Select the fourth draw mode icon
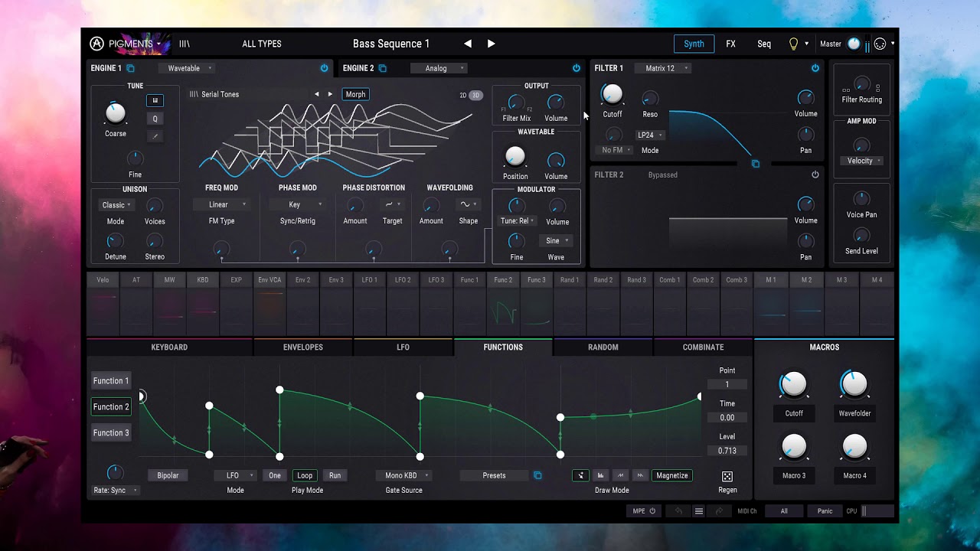This screenshot has width=980, height=551. [640, 475]
